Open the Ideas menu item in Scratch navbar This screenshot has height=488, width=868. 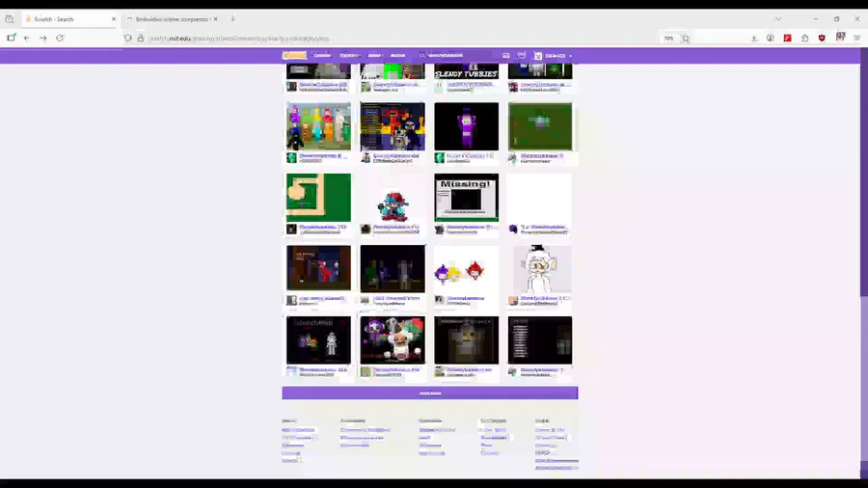click(x=375, y=55)
